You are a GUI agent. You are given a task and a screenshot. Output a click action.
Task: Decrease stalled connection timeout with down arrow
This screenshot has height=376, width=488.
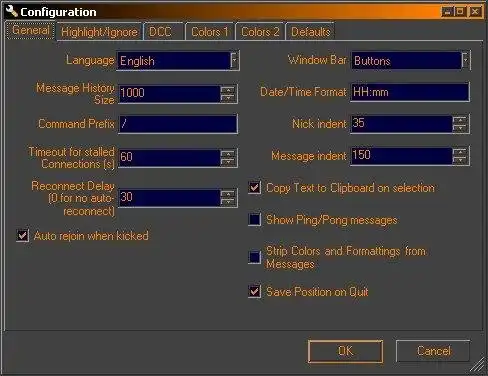click(229, 162)
